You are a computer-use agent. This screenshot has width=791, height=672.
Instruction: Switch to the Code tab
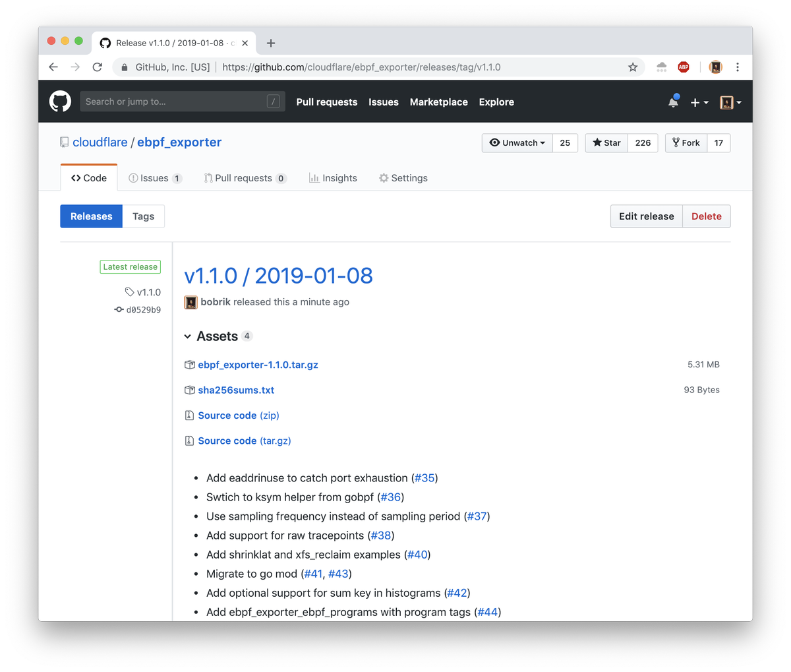pyautogui.click(x=89, y=178)
